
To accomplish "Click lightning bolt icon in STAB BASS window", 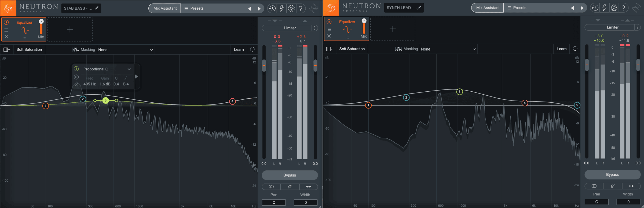I will point(281,8).
